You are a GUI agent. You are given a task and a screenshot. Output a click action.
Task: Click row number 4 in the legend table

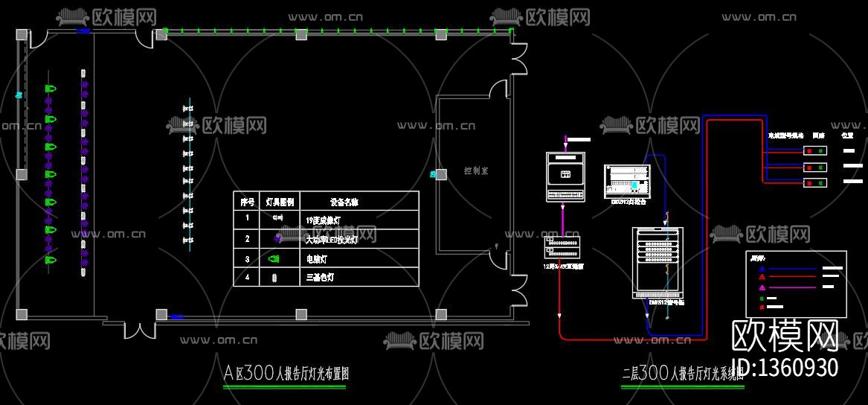coord(247,277)
